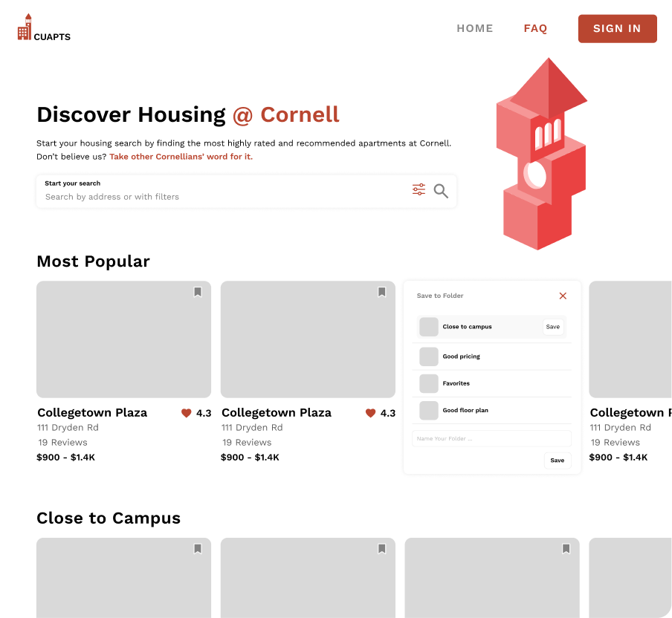672x618 pixels.
Task: Save to the Close to campus folder
Action: [x=553, y=327]
